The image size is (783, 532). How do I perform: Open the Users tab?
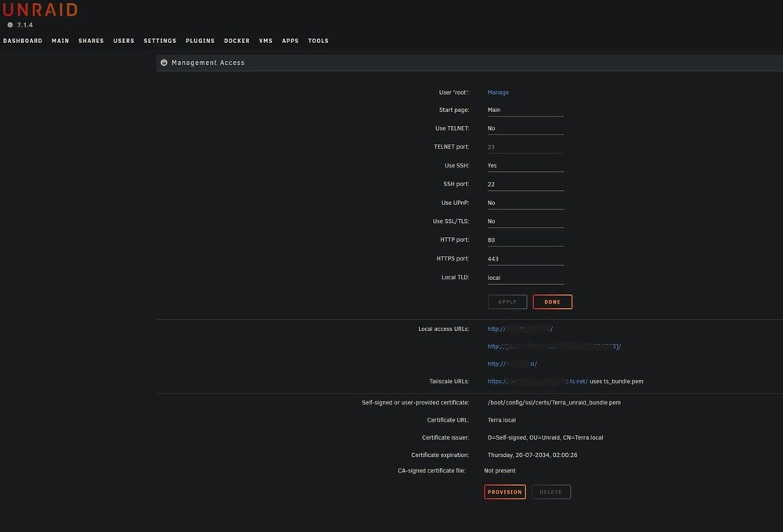coord(124,41)
